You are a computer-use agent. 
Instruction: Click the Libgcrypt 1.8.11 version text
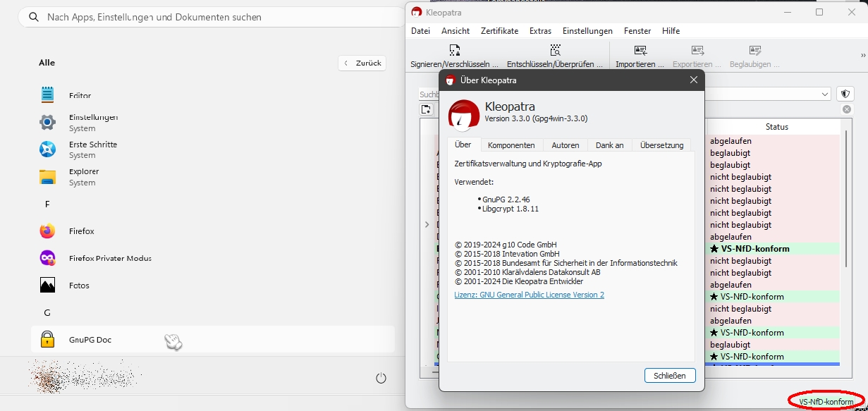pos(511,209)
